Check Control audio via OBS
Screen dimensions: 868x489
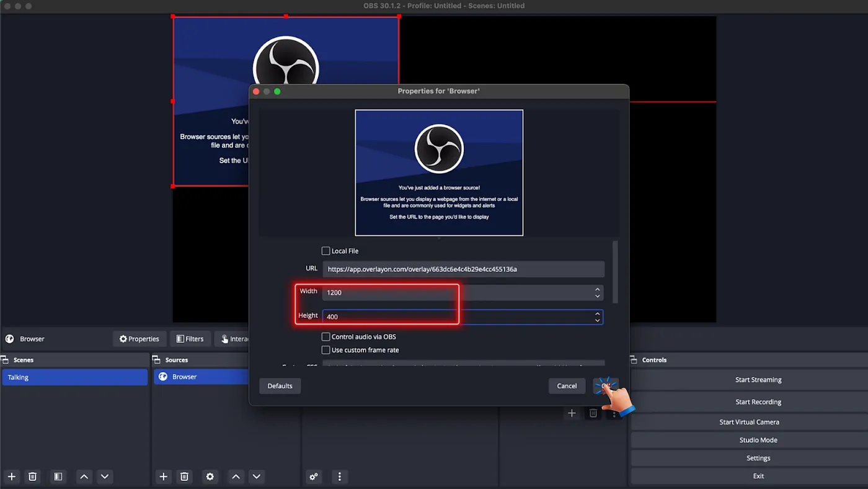pos(325,336)
